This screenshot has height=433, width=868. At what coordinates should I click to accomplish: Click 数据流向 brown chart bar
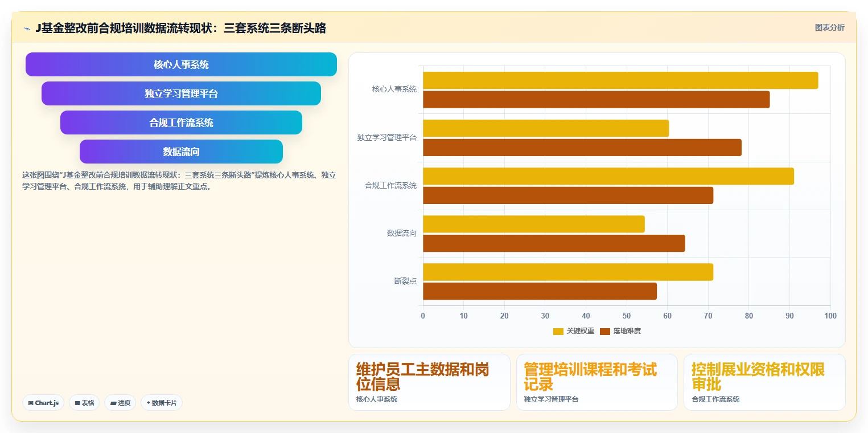tap(554, 243)
